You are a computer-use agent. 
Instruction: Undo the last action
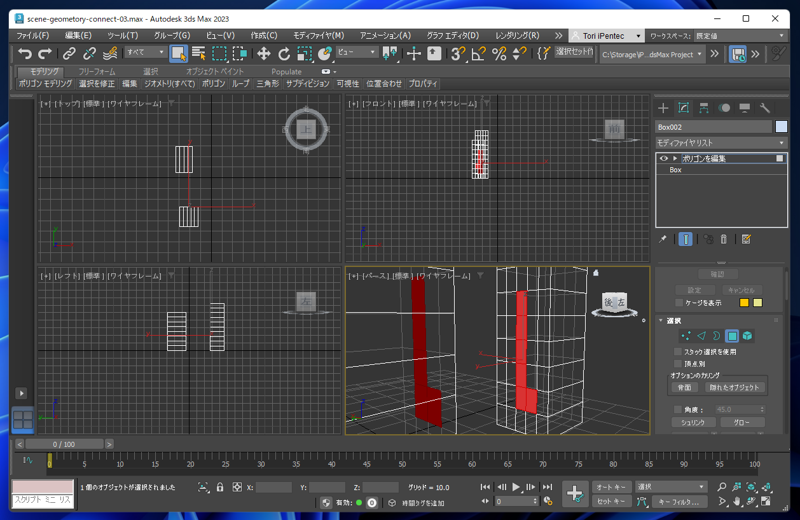[24, 53]
